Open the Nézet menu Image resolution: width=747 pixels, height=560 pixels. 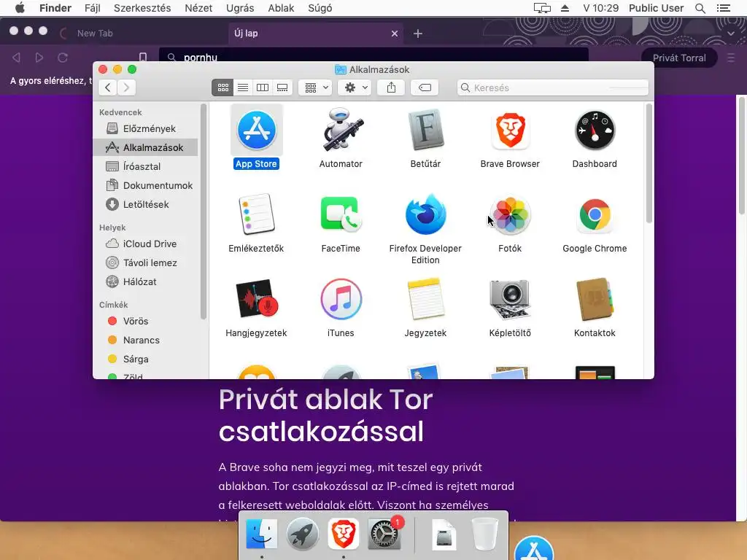(198, 8)
